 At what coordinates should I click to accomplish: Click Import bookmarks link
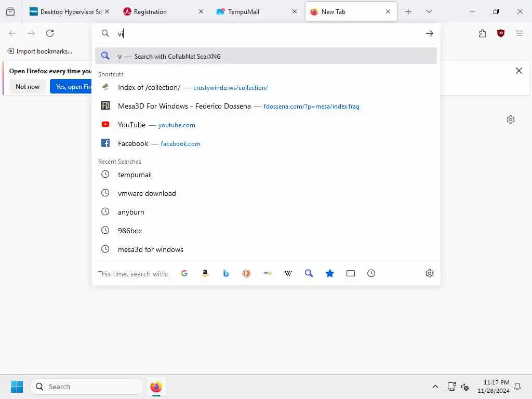point(39,51)
